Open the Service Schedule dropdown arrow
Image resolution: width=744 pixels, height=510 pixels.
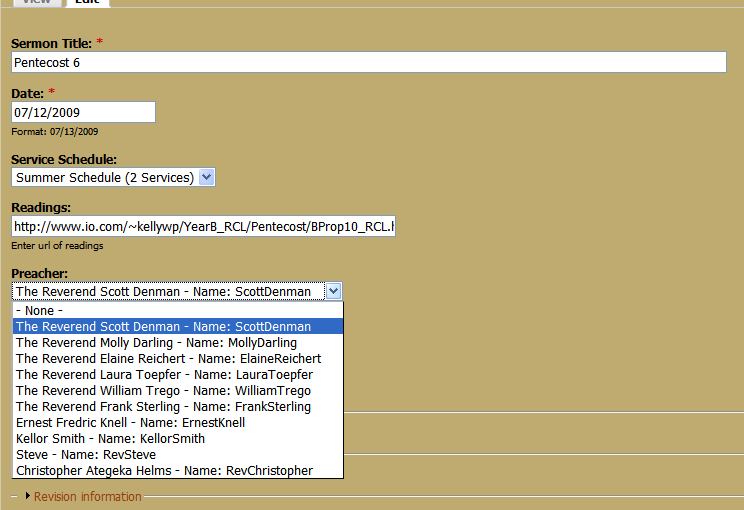pyautogui.click(x=206, y=177)
